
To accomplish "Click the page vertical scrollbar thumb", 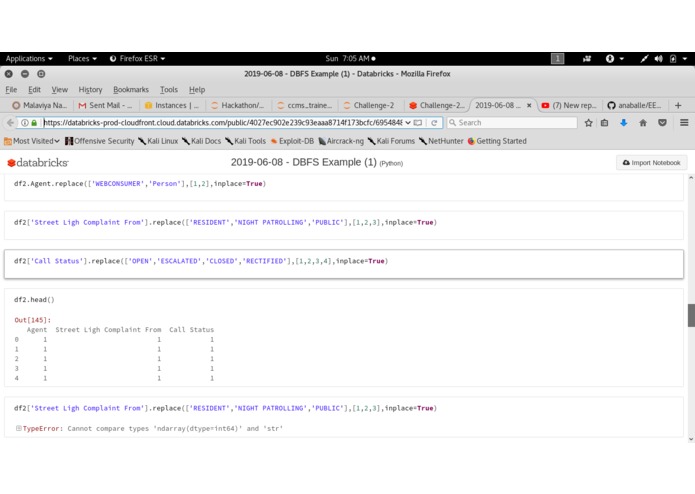I will (691, 315).
